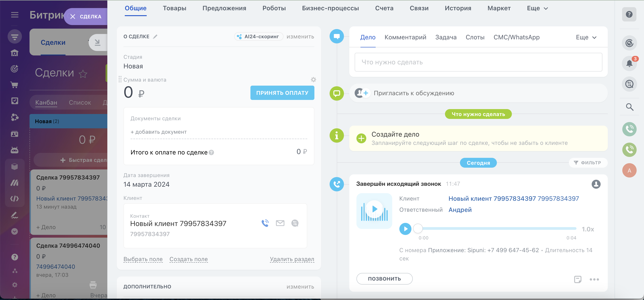
Task: Expand the Еще menu in the timeline panel
Action: (586, 37)
